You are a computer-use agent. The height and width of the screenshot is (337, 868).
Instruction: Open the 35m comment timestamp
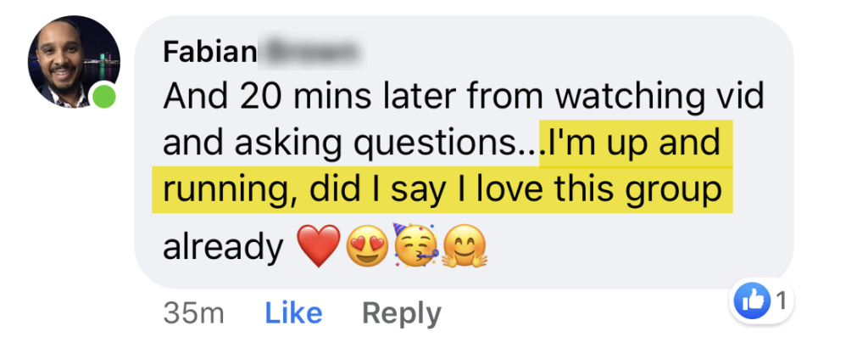click(x=194, y=314)
